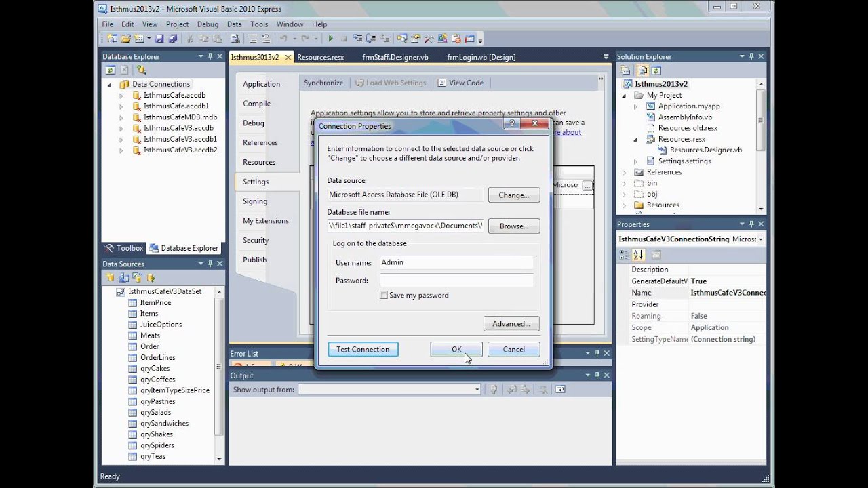Pin the Database Explorer panel

[210, 56]
